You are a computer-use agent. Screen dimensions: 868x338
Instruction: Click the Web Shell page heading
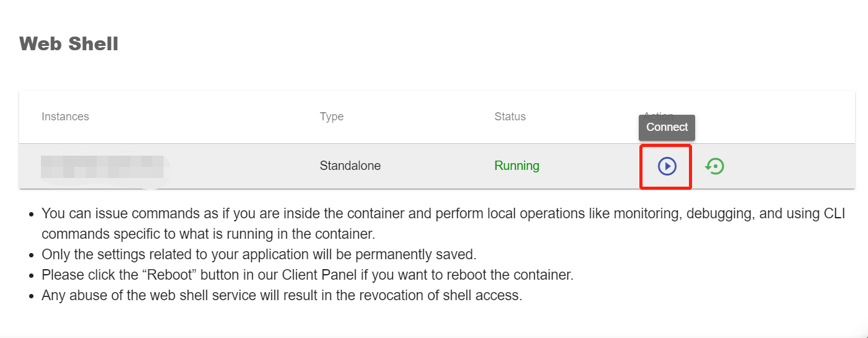coord(69,44)
